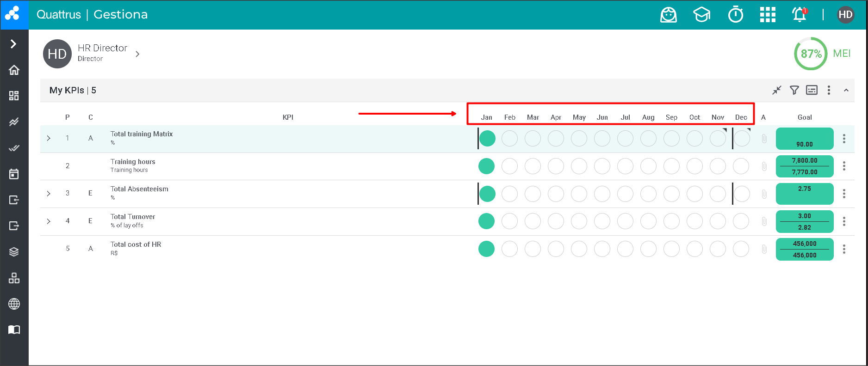868x366 pixels.
Task: Click the globe icon in sidebar
Action: (14, 304)
